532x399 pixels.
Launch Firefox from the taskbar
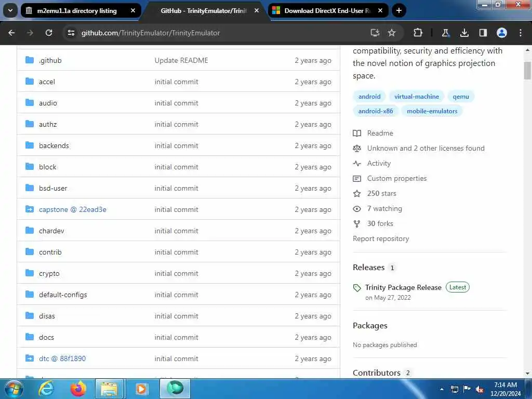78,389
